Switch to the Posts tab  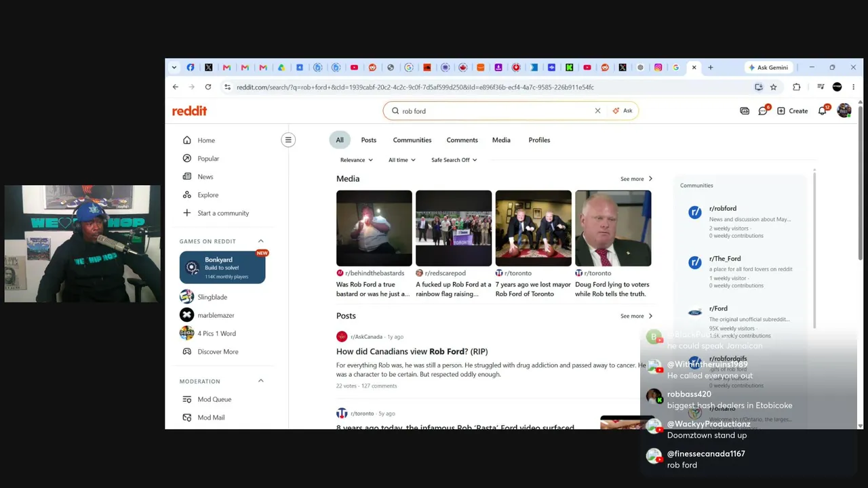[368, 140]
